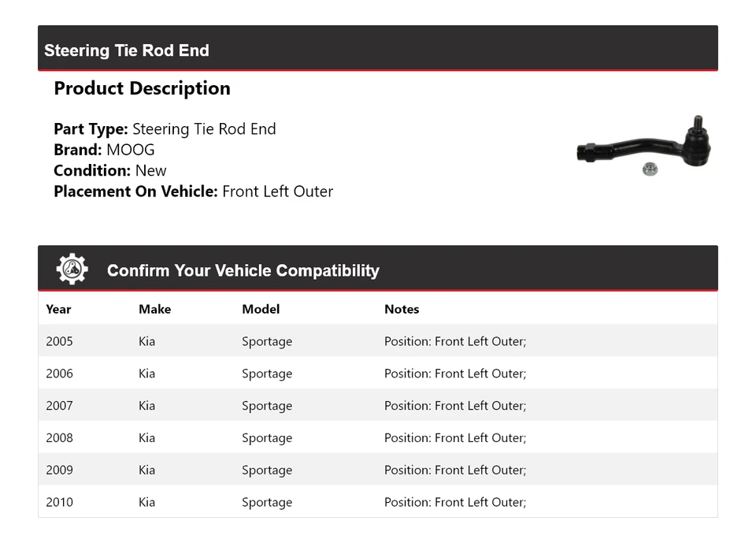Click the 2009 row position note
756x543 pixels.
[x=455, y=470]
